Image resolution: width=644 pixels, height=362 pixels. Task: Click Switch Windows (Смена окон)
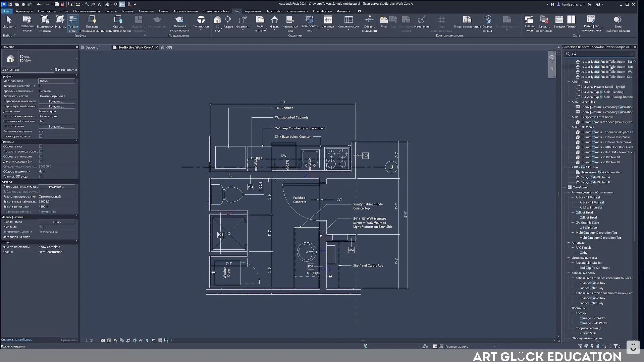click(x=529, y=23)
